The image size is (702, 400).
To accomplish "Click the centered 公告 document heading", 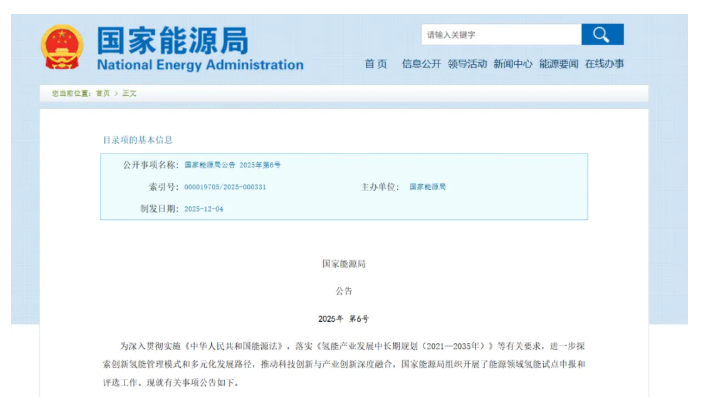I will tap(344, 290).
